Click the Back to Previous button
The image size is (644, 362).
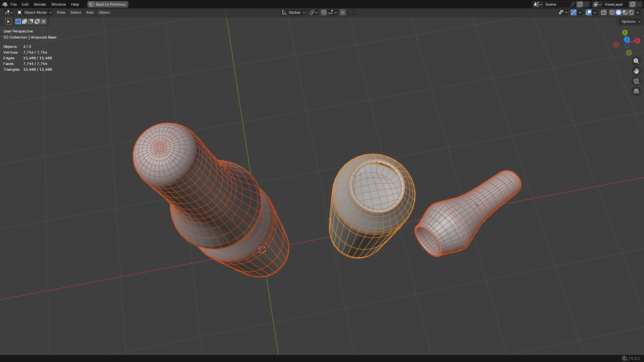(108, 4)
